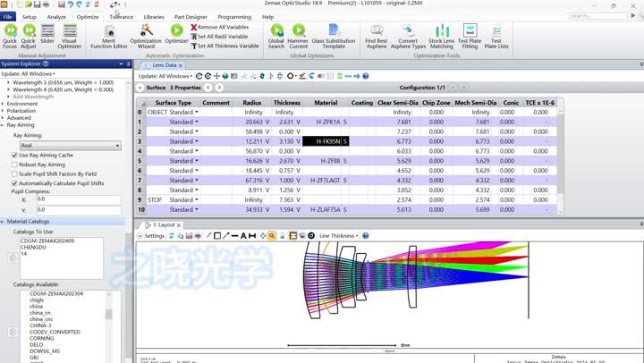
Task: Start Hammer Current optimization
Action: pyautogui.click(x=298, y=36)
